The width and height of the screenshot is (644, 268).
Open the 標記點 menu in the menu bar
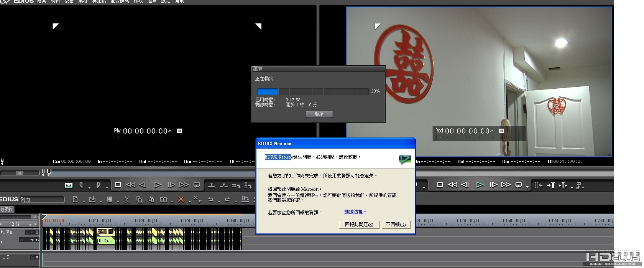99,2
